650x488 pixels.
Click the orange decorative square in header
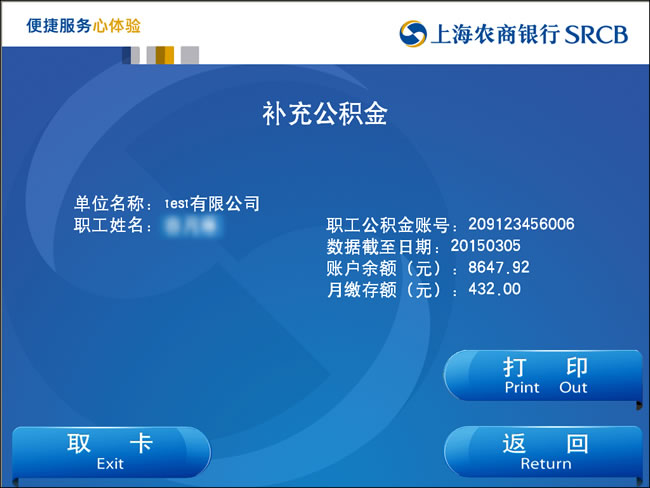(x=167, y=55)
